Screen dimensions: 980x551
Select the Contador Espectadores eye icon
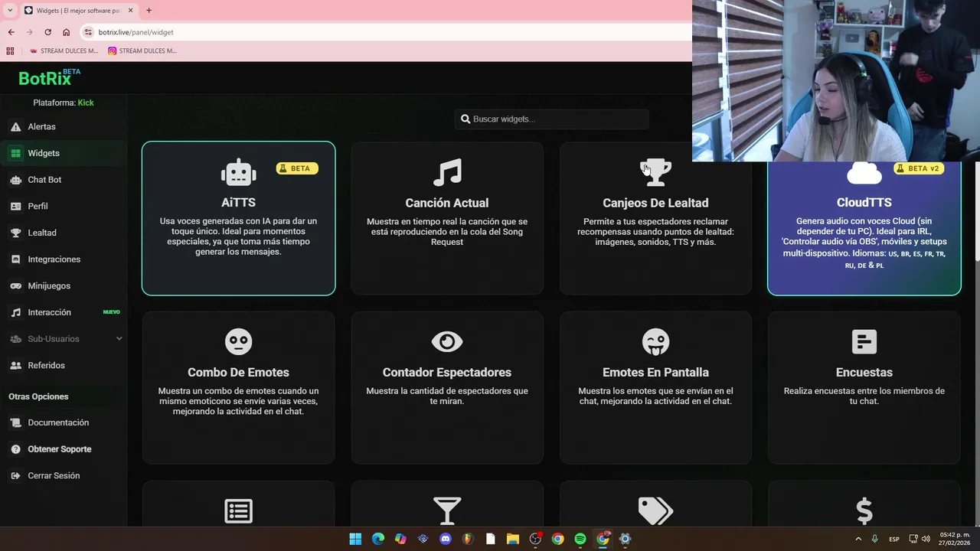click(x=447, y=342)
